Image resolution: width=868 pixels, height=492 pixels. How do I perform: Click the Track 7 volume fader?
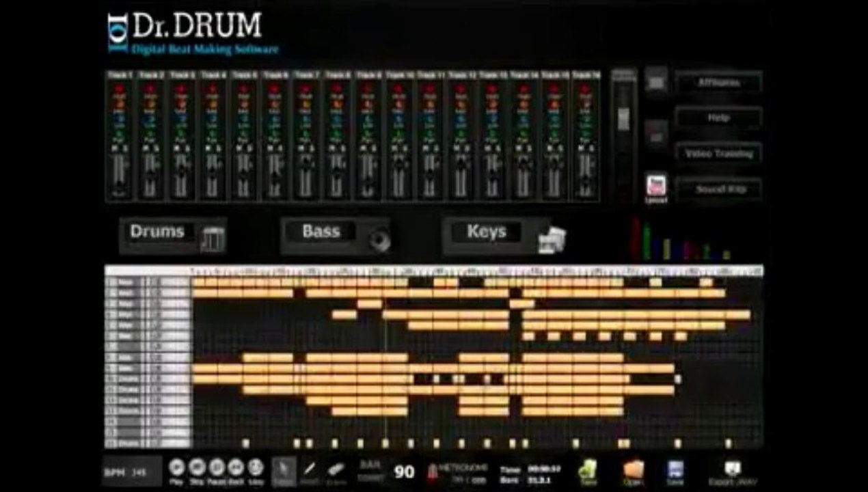[306, 176]
